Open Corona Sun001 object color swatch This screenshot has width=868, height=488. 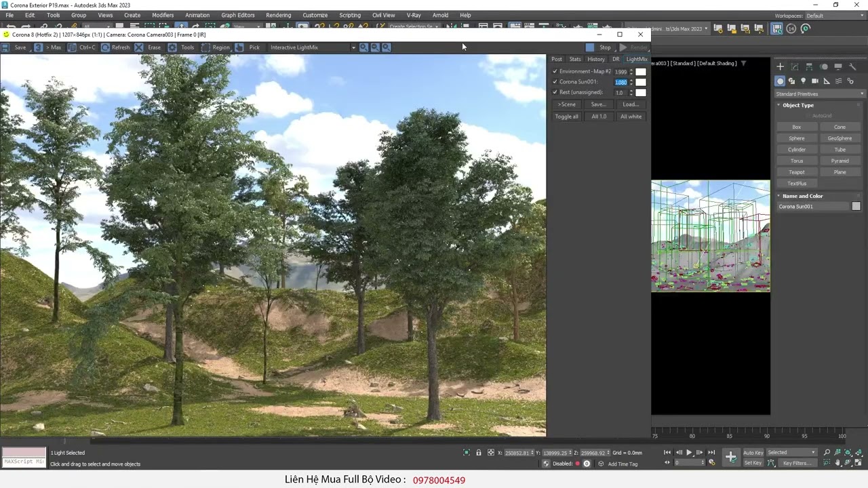click(856, 206)
